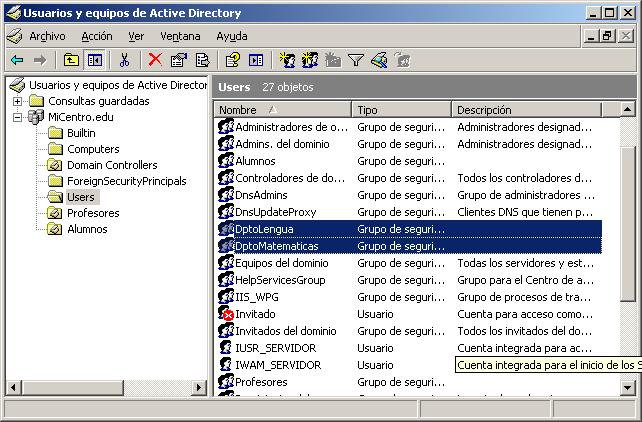This screenshot has height=422, width=642.
Task: Collapse the MiCentro.edu domain node
Action: (x=18, y=117)
